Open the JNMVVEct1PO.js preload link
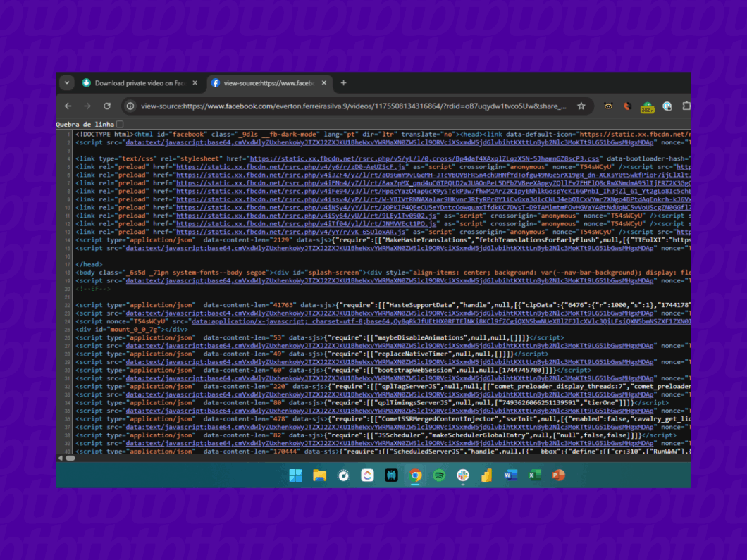Viewport: 747px width, 560px height. tap(307, 224)
